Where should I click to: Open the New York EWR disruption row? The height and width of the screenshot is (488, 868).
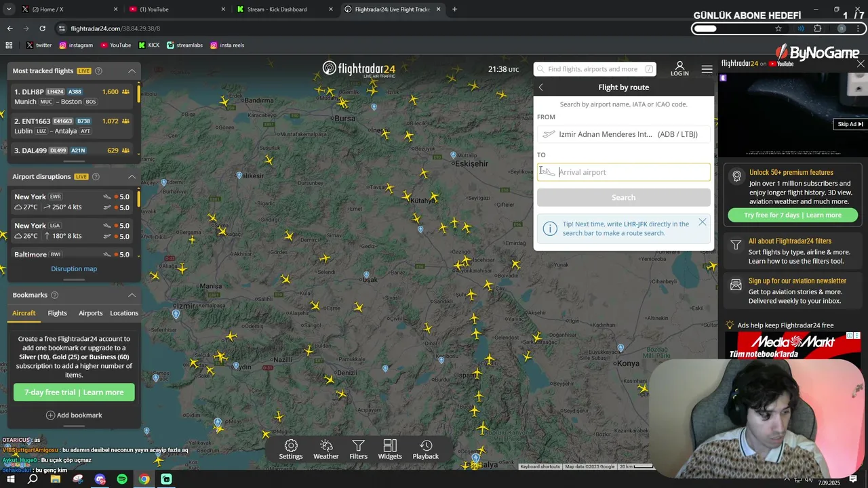coord(72,202)
